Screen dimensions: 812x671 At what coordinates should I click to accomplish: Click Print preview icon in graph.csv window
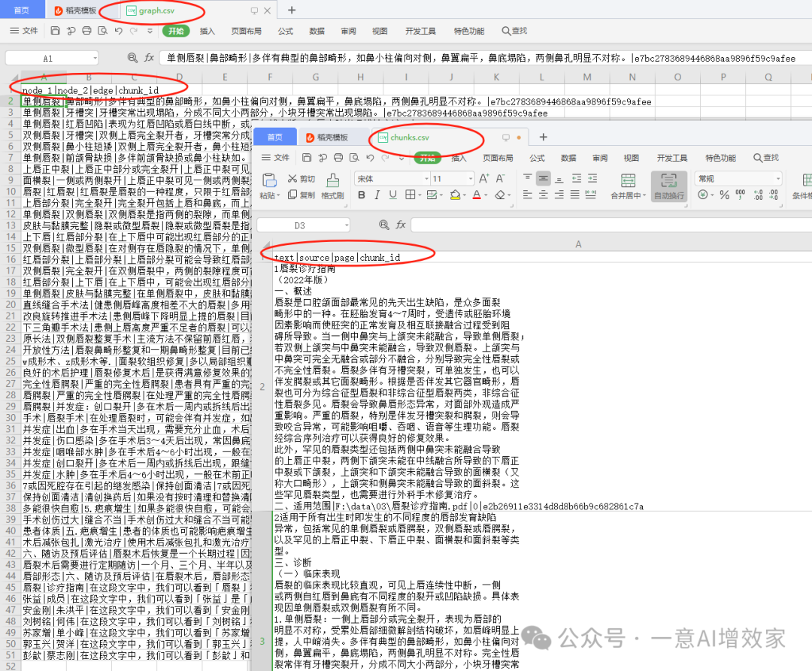click(x=102, y=31)
